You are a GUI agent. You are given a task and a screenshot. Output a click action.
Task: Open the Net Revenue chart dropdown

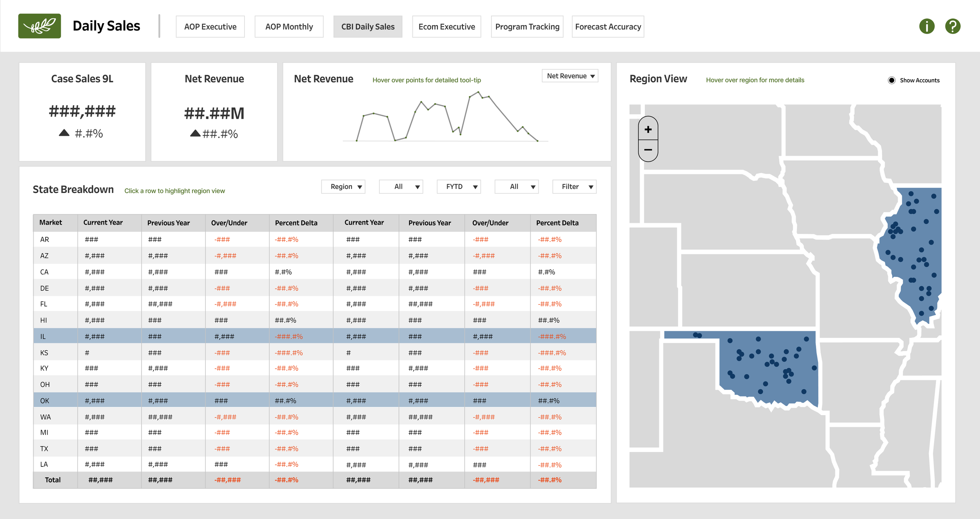(570, 76)
